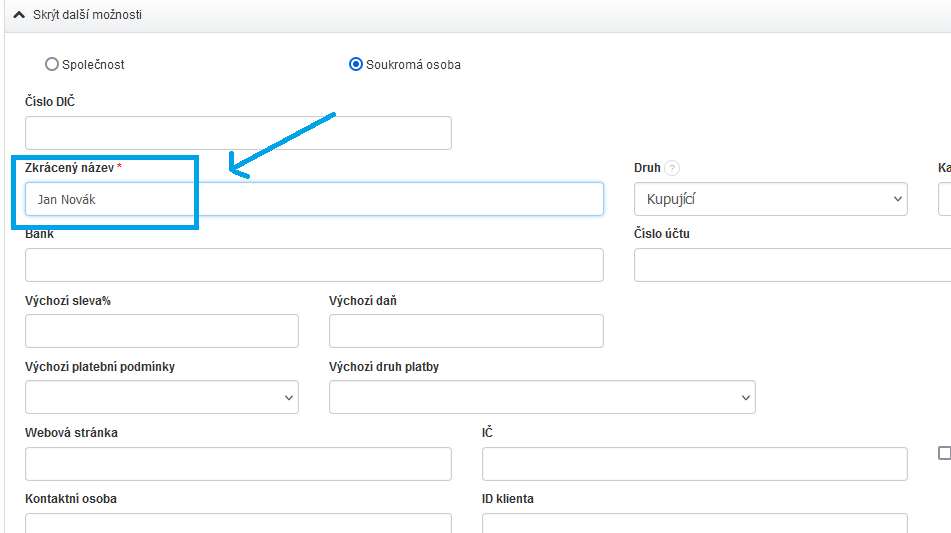
Task: Tick the checkbox right of the IČ field
Action: coord(944,453)
